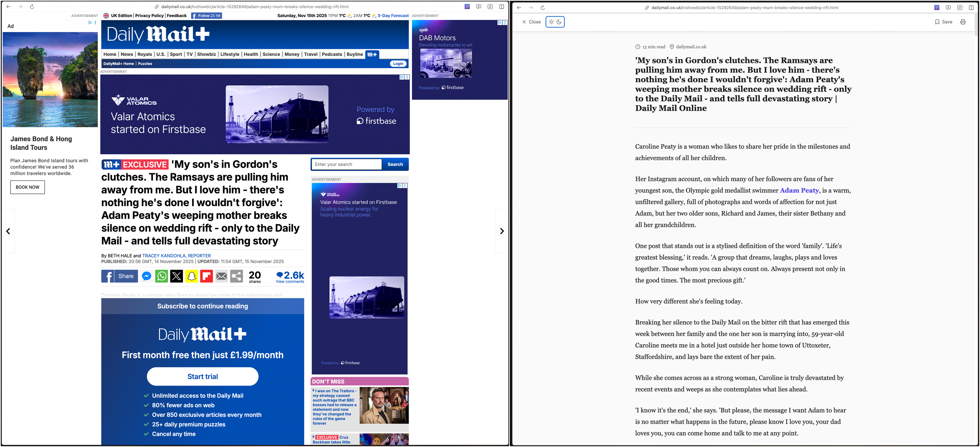Start the DailyMail+ free trial
Viewport: 980px width, 447px height.
tap(203, 376)
